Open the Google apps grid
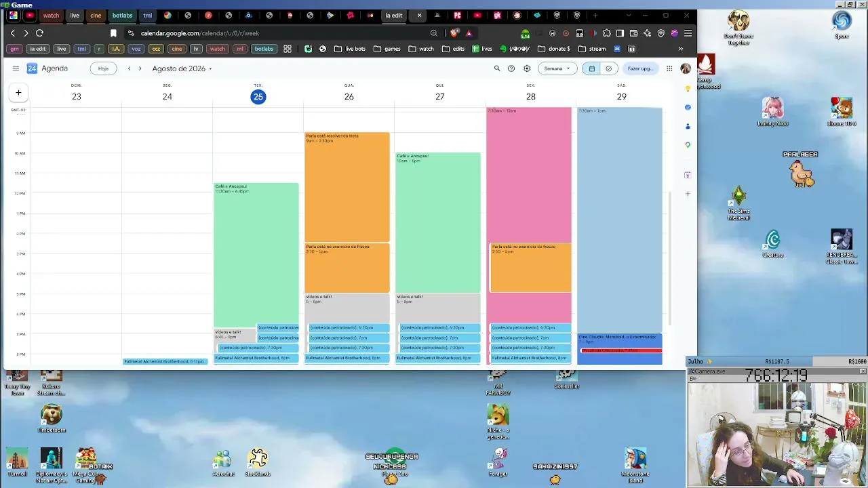The width and height of the screenshot is (868, 488). tap(669, 68)
